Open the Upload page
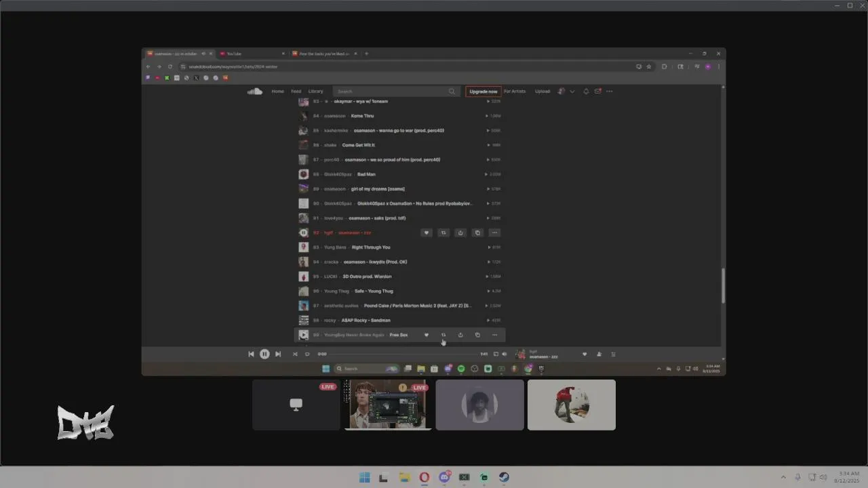 542,91
